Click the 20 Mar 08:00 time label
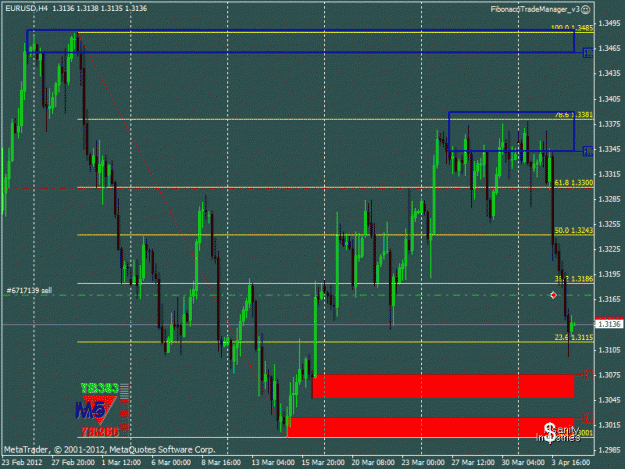Image resolution: width=625 pixels, height=469 pixels. (x=373, y=463)
